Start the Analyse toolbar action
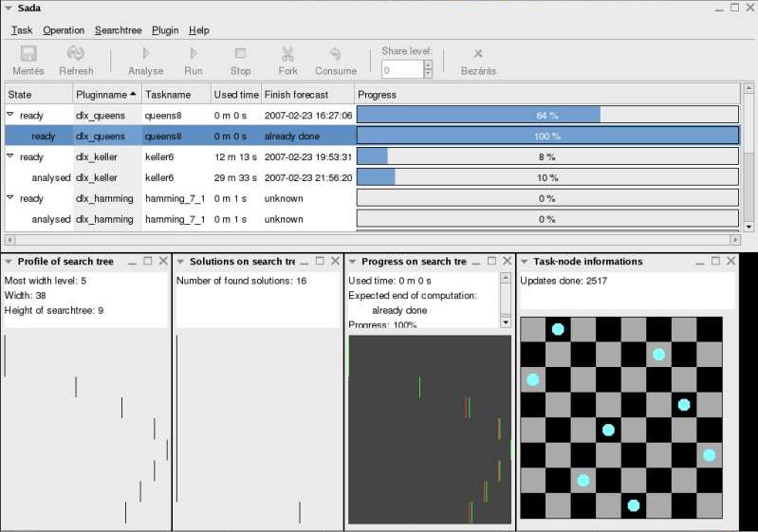Viewport: 758px width, 532px height. 145,55
